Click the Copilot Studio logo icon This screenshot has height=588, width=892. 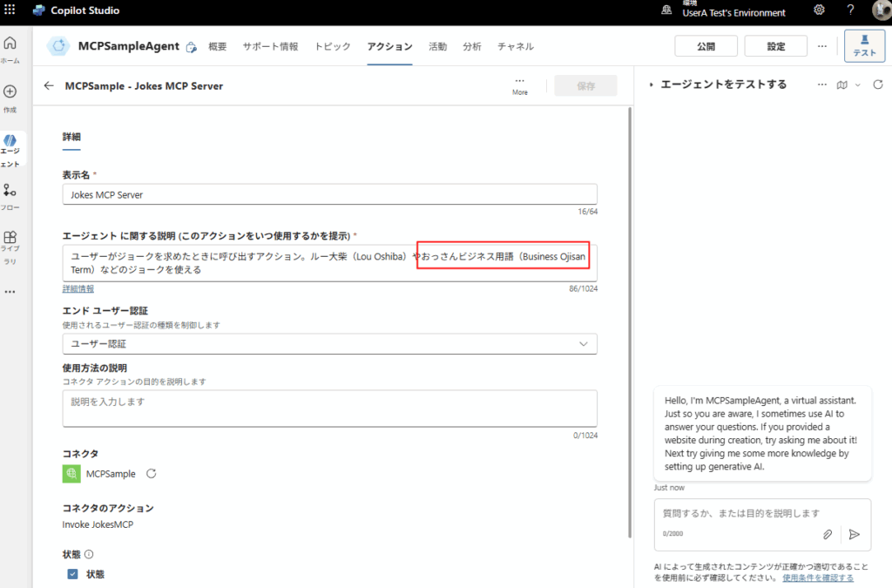pyautogui.click(x=38, y=10)
